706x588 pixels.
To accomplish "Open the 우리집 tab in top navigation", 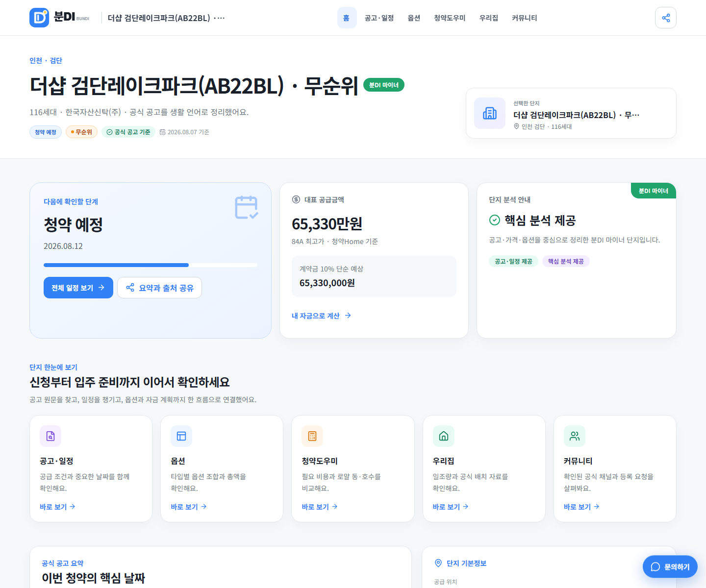I will coord(489,18).
